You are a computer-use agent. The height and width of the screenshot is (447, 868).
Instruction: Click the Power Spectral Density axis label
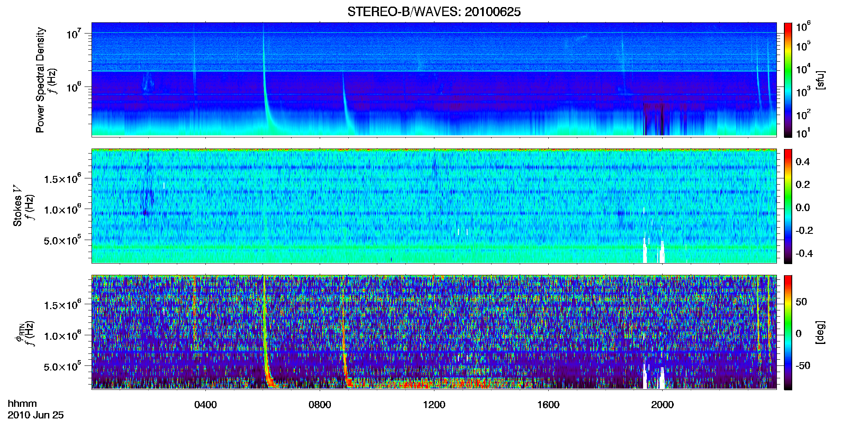tap(40, 80)
